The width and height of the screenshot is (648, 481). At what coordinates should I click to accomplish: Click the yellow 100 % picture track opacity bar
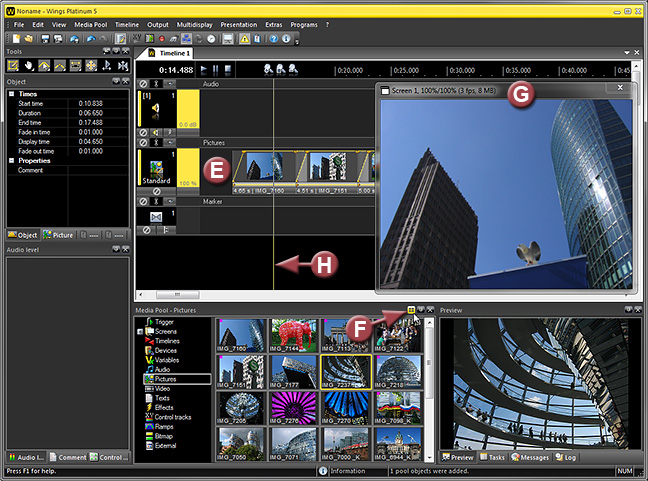188,168
